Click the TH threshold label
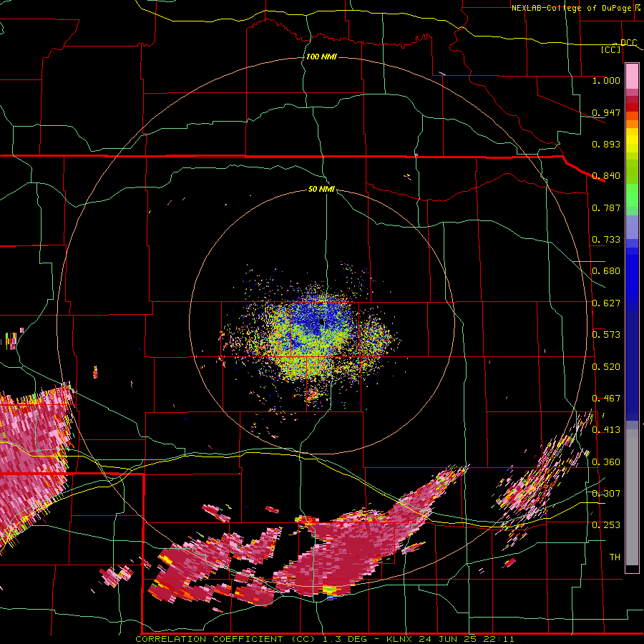Viewport: 644px width, 644px height. [615, 557]
